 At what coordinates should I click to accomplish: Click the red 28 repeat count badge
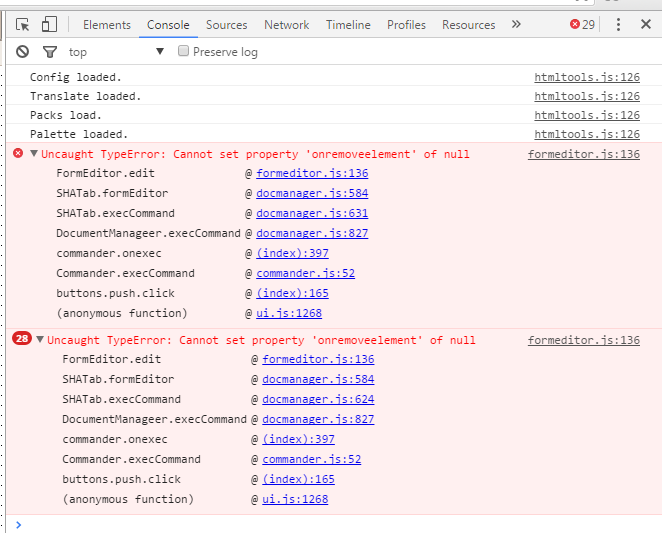pos(22,338)
